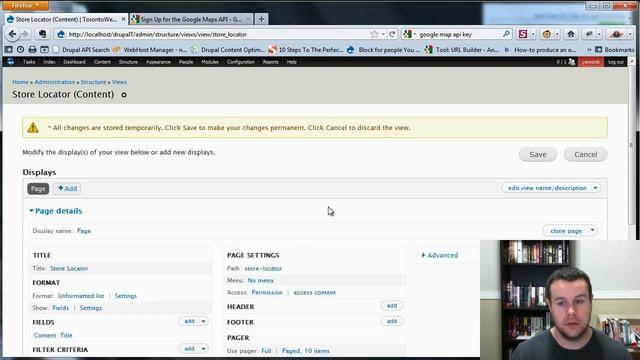Click the edit view name/description button

point(547,188)
